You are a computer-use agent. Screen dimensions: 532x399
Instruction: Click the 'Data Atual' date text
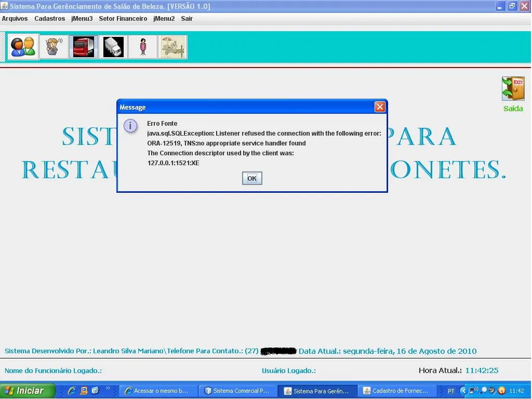(x=388, y=351)
